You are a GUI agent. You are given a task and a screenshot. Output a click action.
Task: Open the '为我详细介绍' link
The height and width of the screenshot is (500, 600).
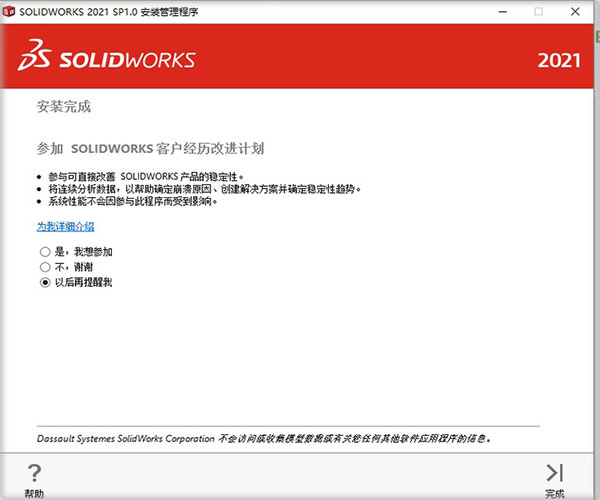[65, 226]
